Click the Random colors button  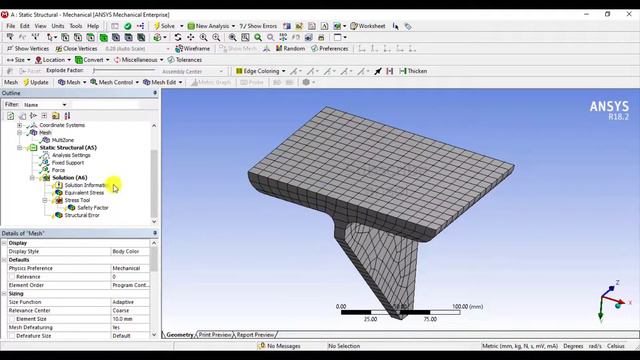[x=290, y=48]
